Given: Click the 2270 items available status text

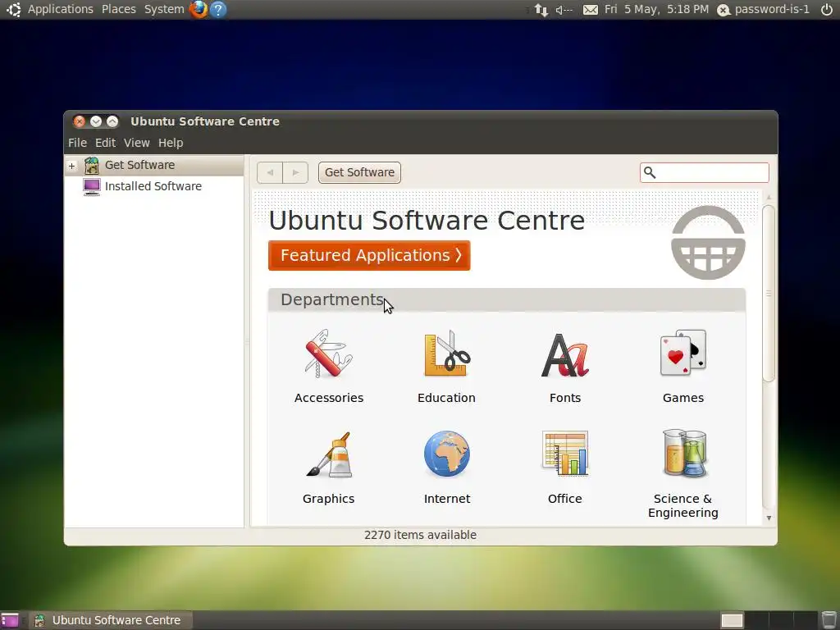Looking at the screenshot, I should click(421, 535).
